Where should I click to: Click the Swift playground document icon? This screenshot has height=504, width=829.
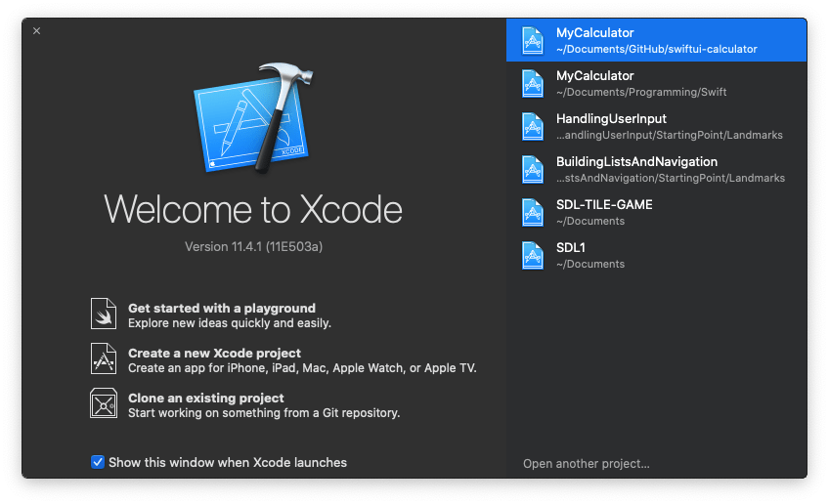pos(103,314)
